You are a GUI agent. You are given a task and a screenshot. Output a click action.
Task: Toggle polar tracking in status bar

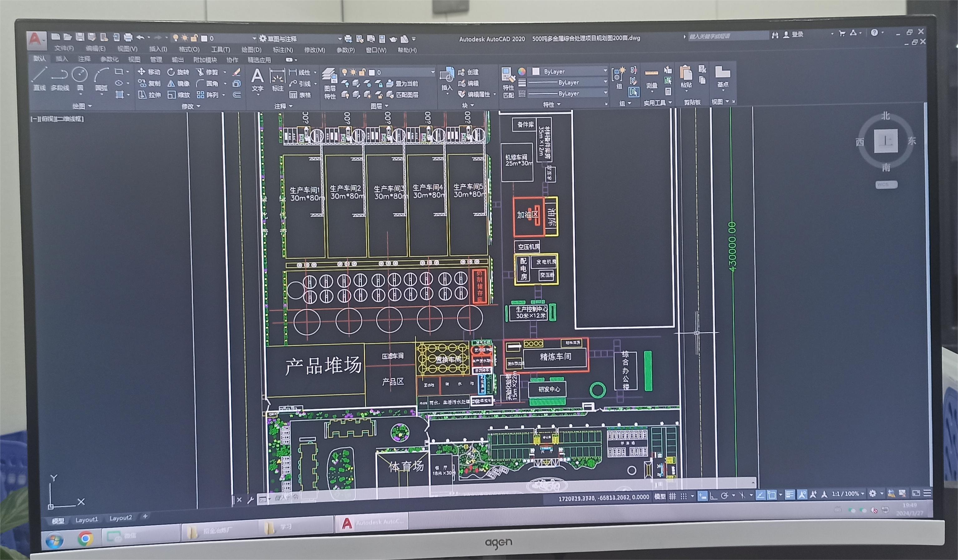pyautogui.click(x=724, y=495)
